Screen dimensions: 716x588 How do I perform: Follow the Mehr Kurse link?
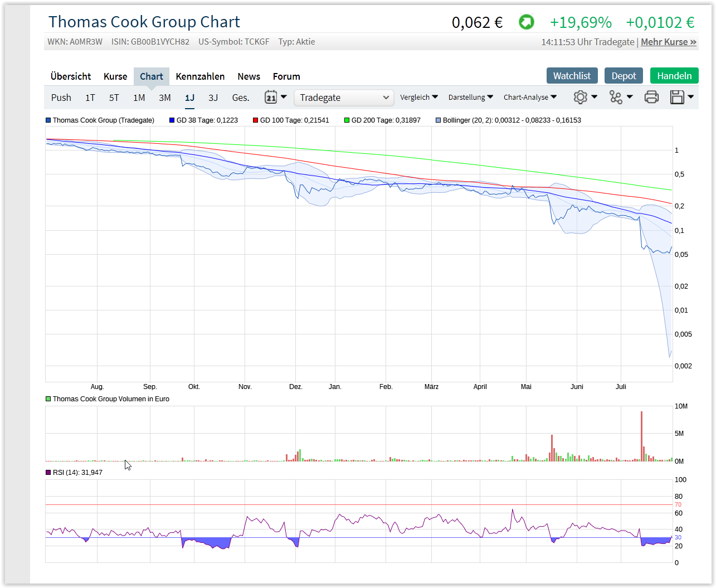coord(668,42)
